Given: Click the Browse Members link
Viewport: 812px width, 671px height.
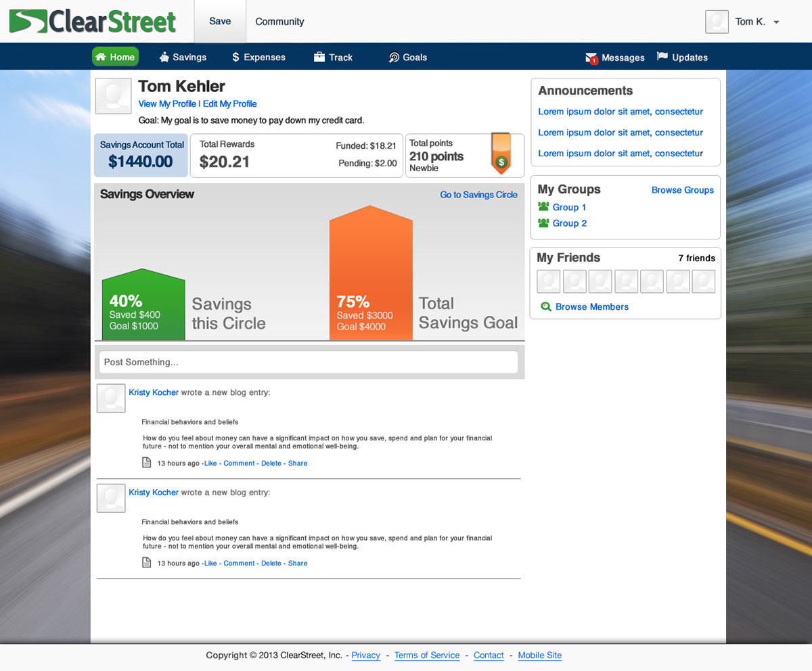Looking at the screenshot, I should [592, 307].
